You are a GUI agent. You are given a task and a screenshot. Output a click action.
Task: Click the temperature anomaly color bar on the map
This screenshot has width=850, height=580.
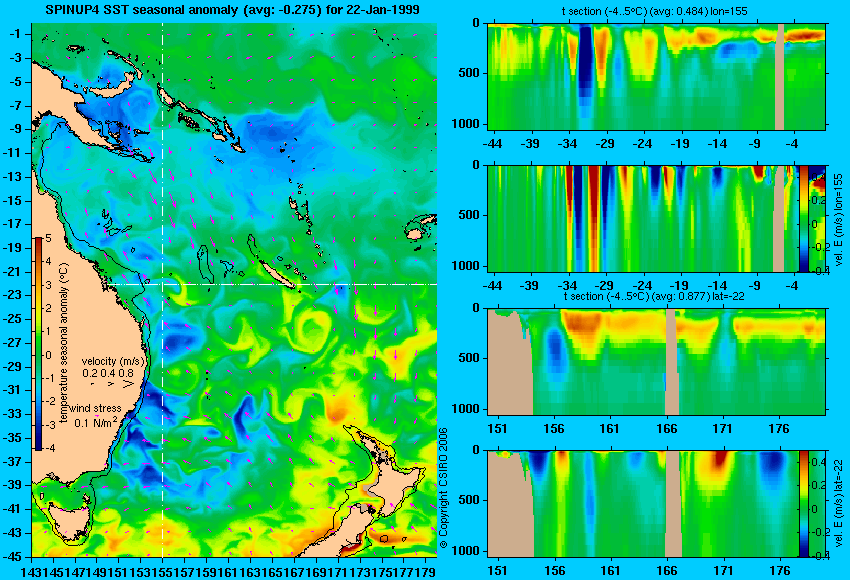pos(39,344)
